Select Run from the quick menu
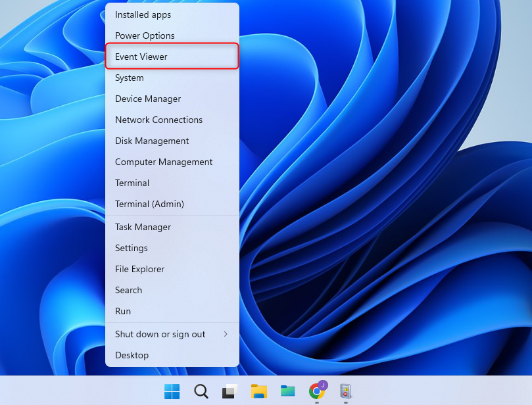This screenshot has width=532, height=405. click(122, 311)
